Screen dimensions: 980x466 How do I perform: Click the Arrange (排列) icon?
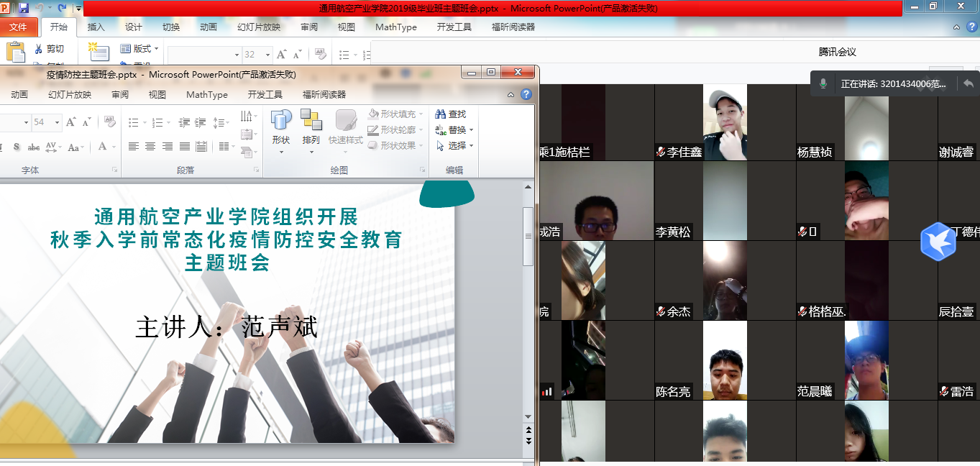tap(311, 127)
